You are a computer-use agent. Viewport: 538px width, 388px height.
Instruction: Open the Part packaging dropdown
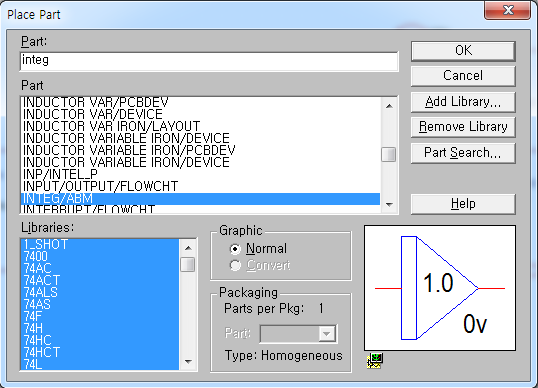326,333
